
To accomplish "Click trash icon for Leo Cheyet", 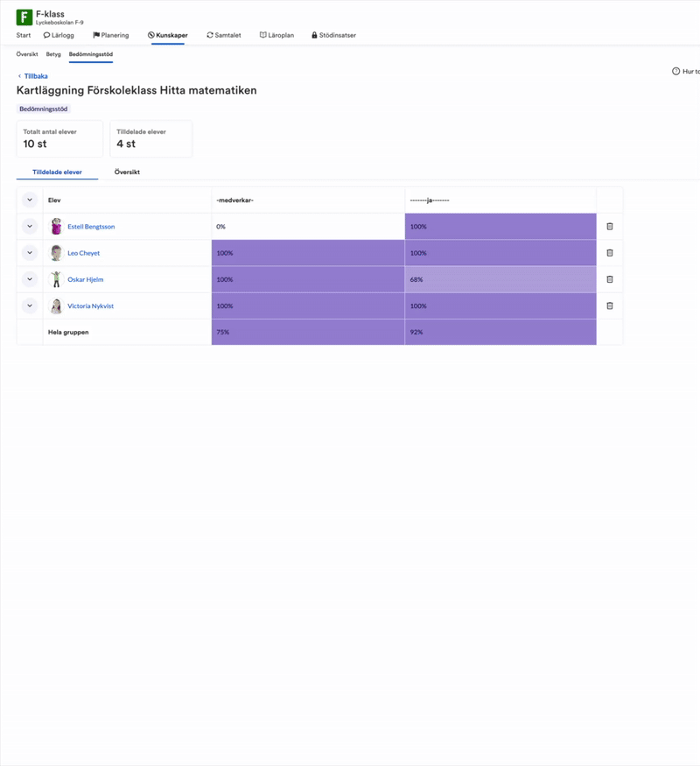I will 610,253.
